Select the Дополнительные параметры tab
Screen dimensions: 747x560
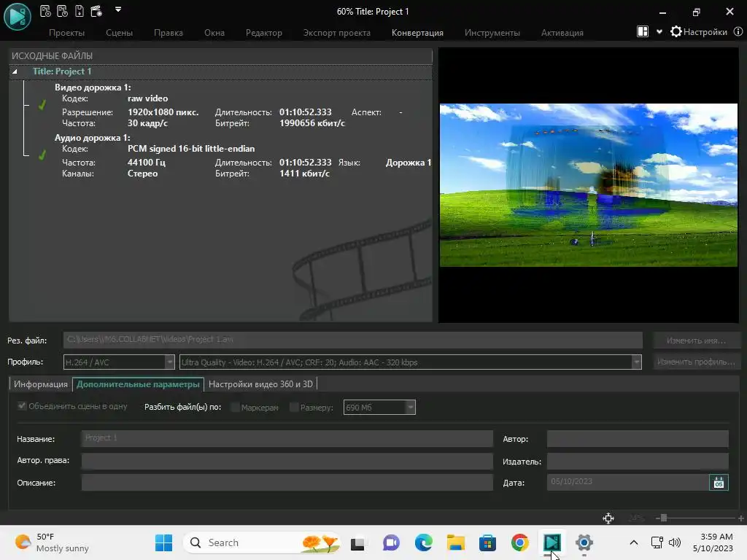pos(138,384)
